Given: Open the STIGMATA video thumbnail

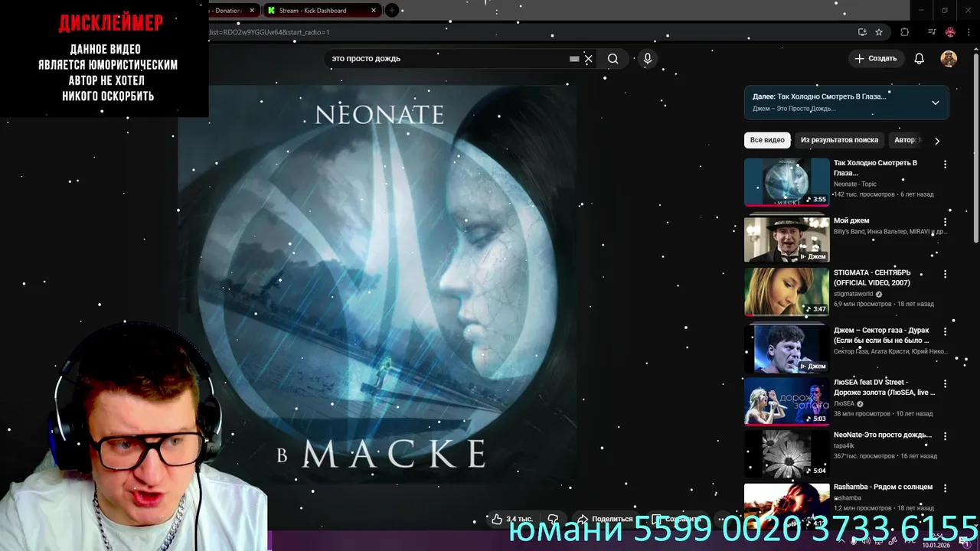Looking at the screenshot, I should (787, 292).
